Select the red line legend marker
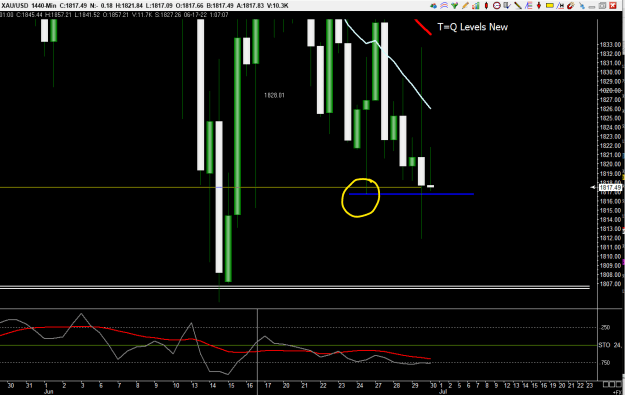Screen dimensions: 625x395 click(x=423, y=27)
